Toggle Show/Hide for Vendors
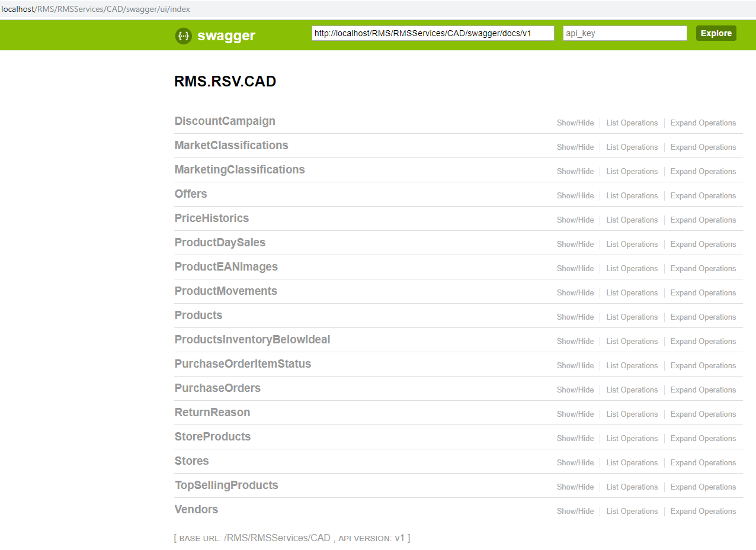Screen dimensions: 756x550 tap(575, 512)
